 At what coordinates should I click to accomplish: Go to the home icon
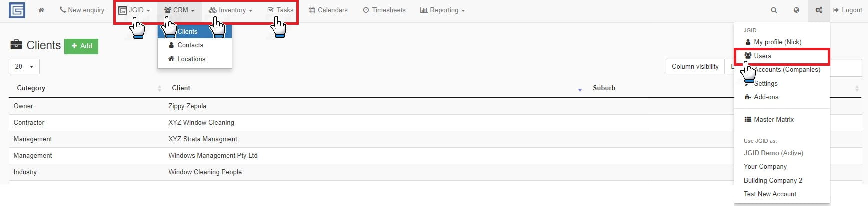[41, 10]
